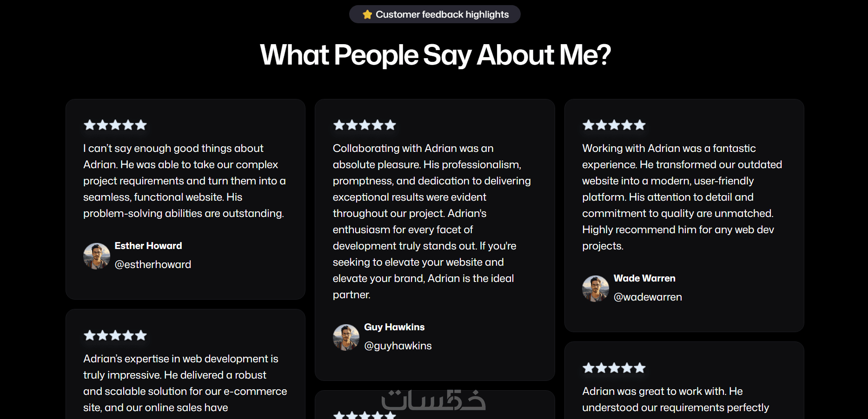Click star rating above 'Adrian was great' review
The width and height of the screenshot is (868, 419).
614,368
